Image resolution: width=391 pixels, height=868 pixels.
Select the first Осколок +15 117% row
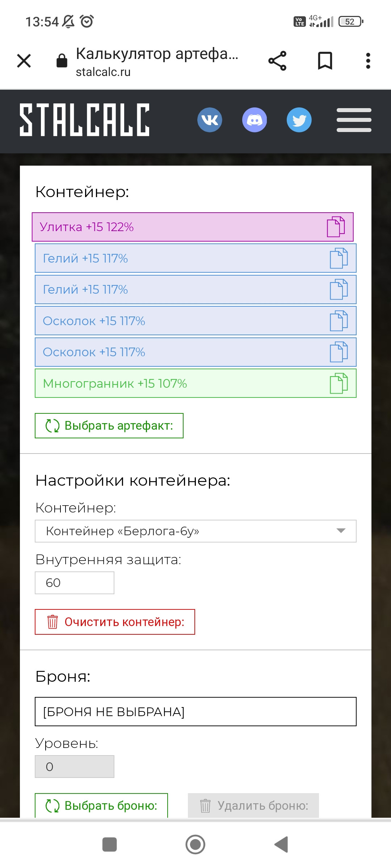195,321
